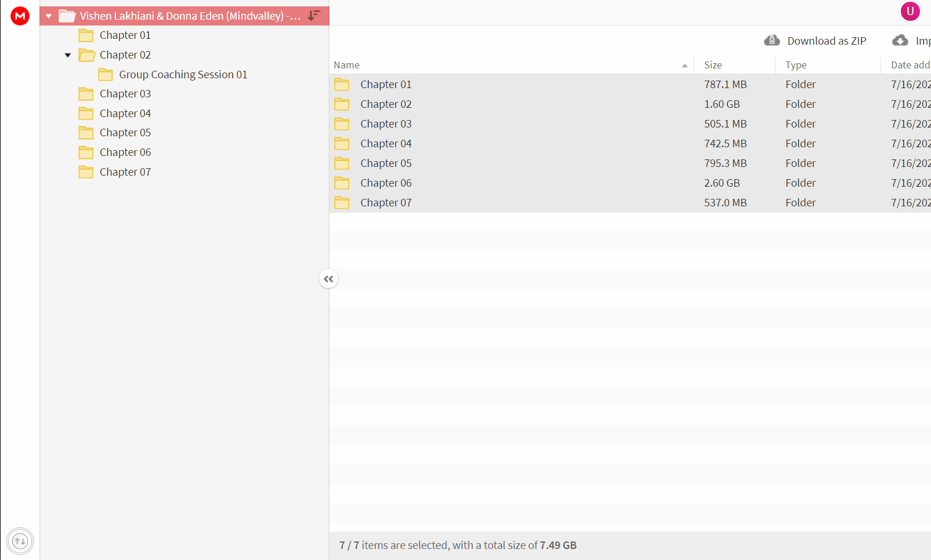Select the Chapter 03 row in file list
Image resolution: width=931 pixels, height=560 pixels.
pyautogui.click(x=630, y=124)
